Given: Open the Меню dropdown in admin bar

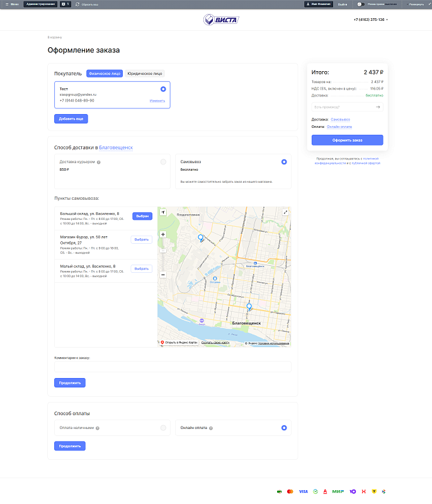Looking at the screenshot, I should coord(11,4).
